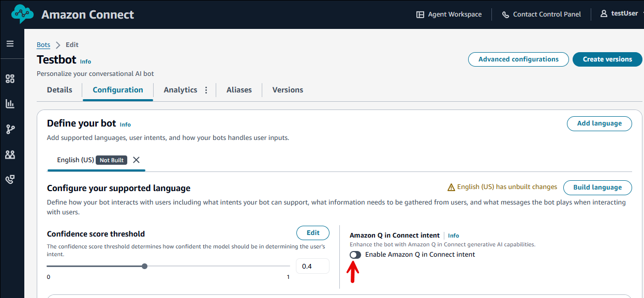The image size is (644, 298).
Task: Click the Advanced configurations button
Action: click(518, 59)
